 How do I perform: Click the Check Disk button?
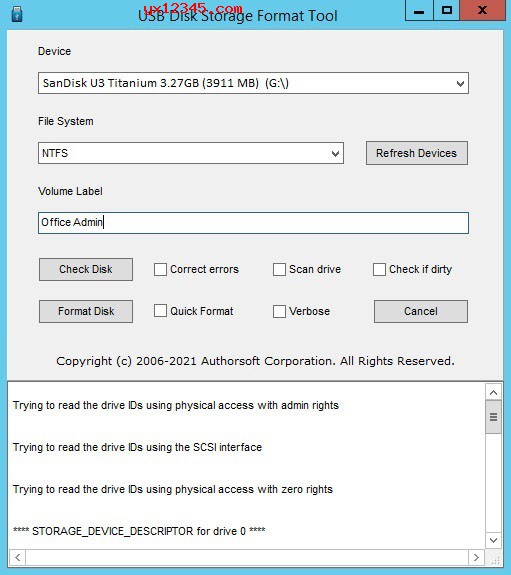86,269
